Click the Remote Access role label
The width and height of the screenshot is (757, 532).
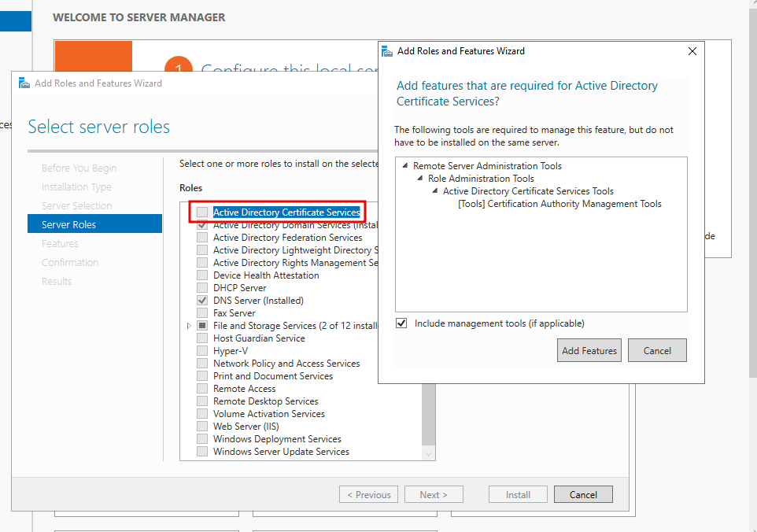tap(244, 389)
